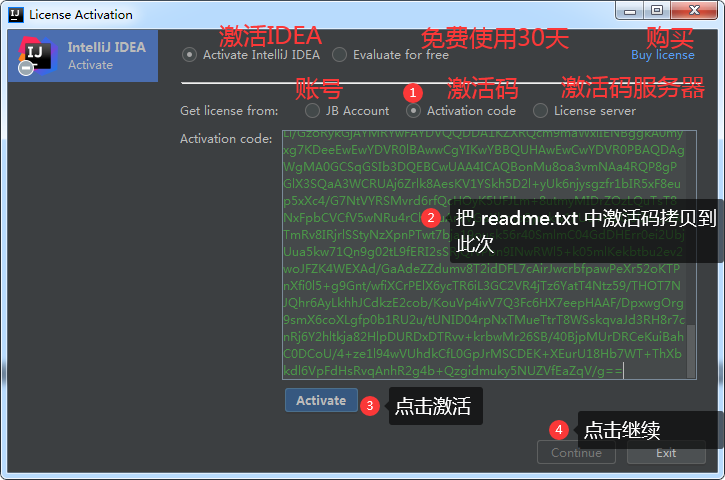Click the activation code scrollbar thumb

coord(691,351)
